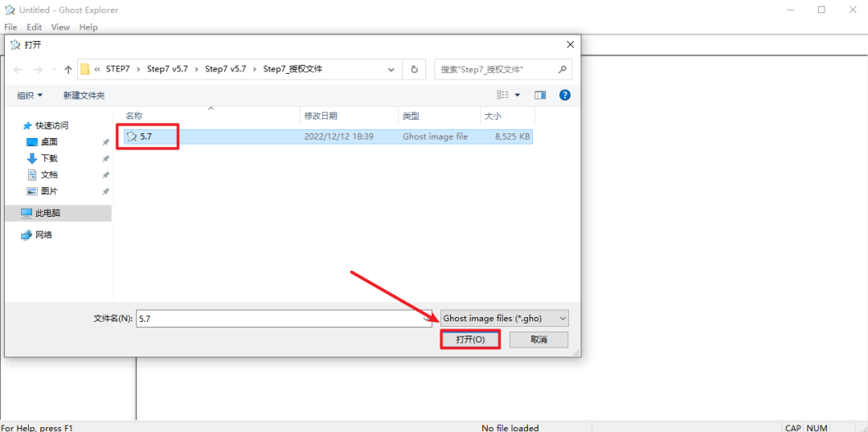Open the View menu in Ghost Explorer

click(x=60, y=27)
